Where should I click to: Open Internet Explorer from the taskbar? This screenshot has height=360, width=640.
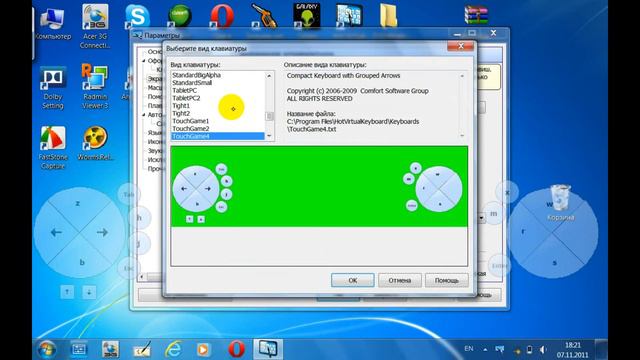tap(173, 349)
